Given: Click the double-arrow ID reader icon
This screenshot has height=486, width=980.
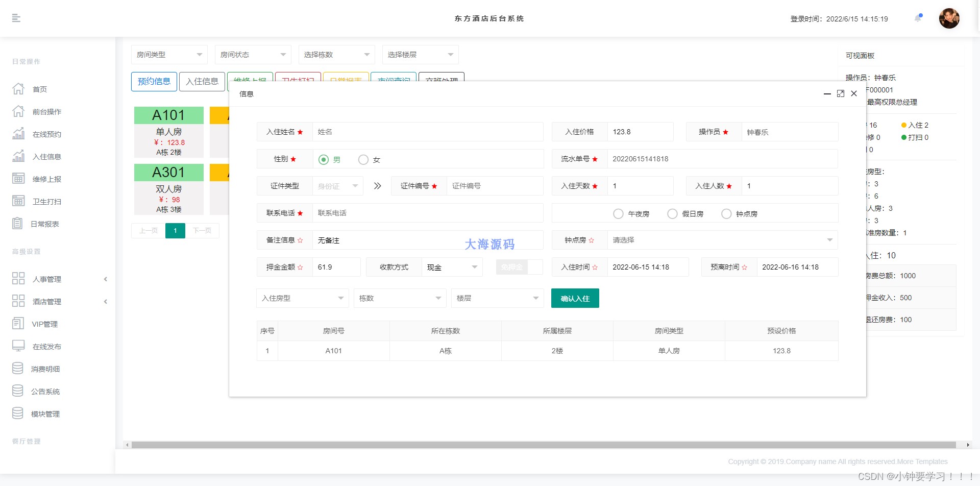Looking at the screenshot, I should click(377, 186).
